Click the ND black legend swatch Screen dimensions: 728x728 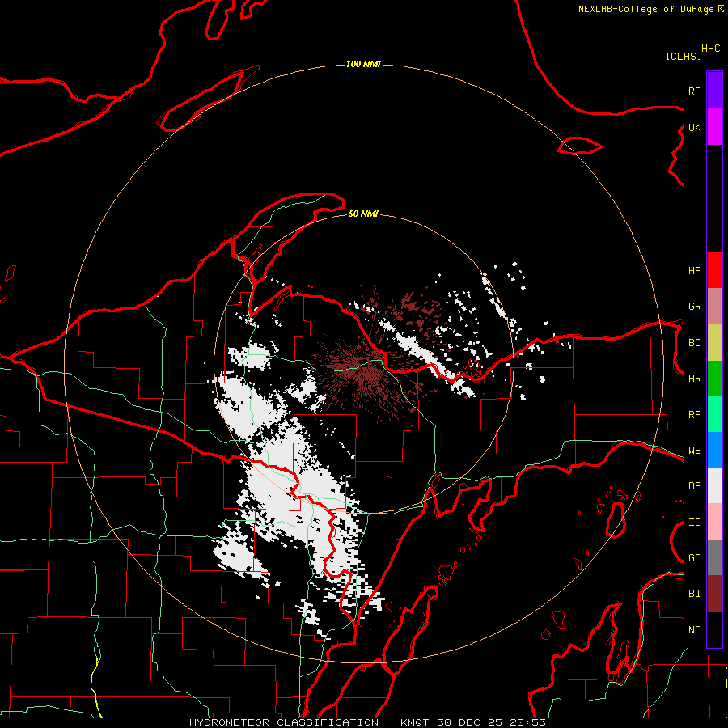(x=714, y=629)
